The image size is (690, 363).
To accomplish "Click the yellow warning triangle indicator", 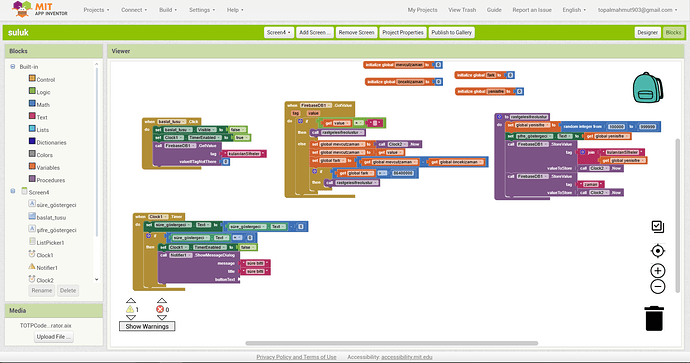I will [130, 309].
